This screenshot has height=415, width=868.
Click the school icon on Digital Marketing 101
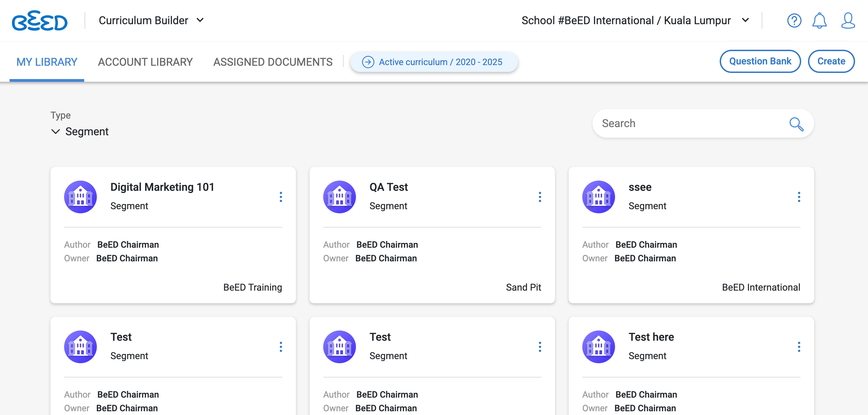80,197
